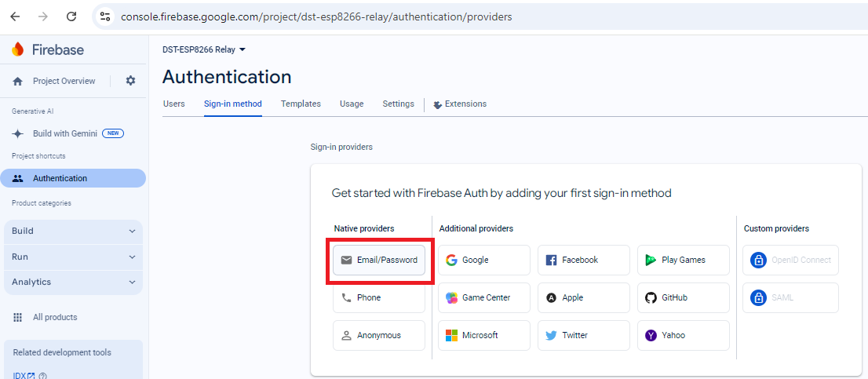The height and width of the screenshot is (379, 868).
Task: Open the DST-ESP8266 Relay project dropdown
Action: 204,49
